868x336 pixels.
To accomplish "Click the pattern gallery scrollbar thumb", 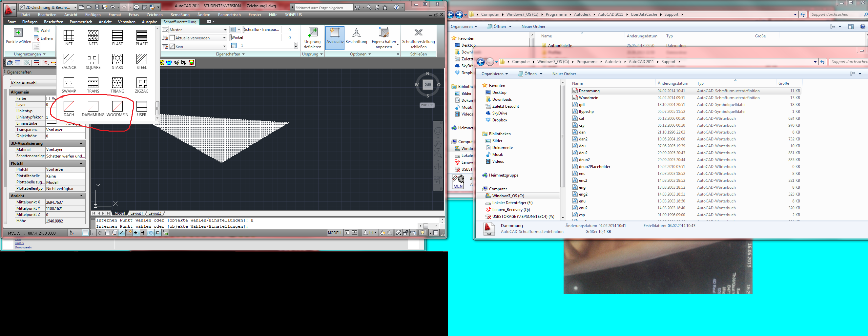I will pos(157,108).
